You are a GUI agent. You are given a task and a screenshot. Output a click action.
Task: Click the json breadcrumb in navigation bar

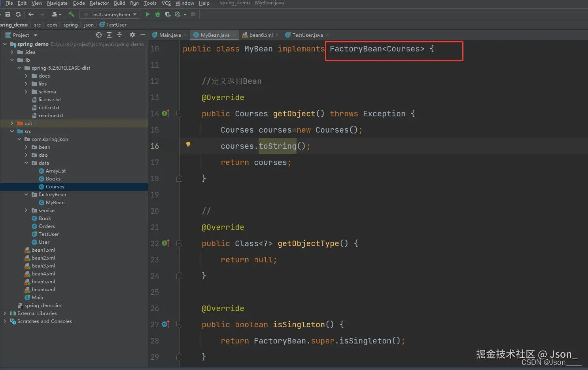89,25
